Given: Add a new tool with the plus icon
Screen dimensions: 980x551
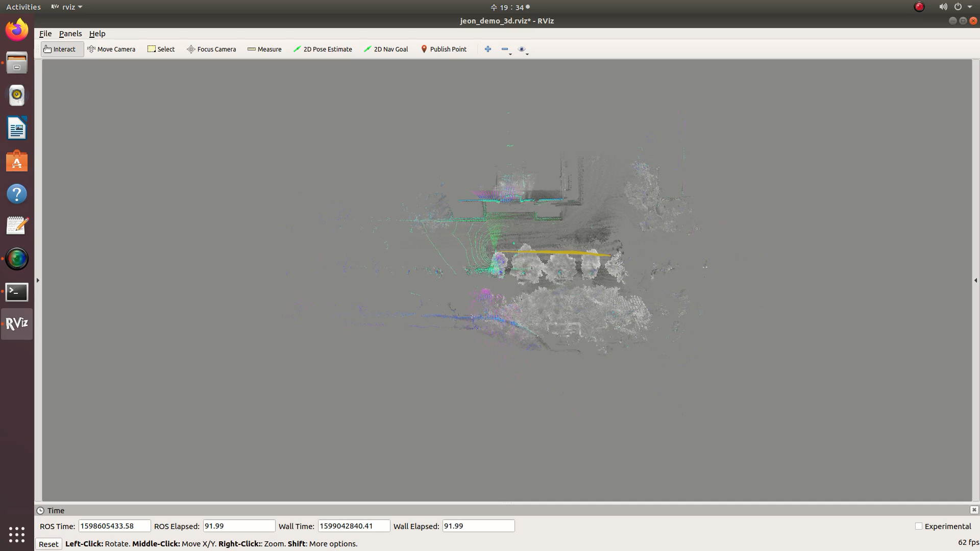Looking at the screenshot, I should (487, 49).
